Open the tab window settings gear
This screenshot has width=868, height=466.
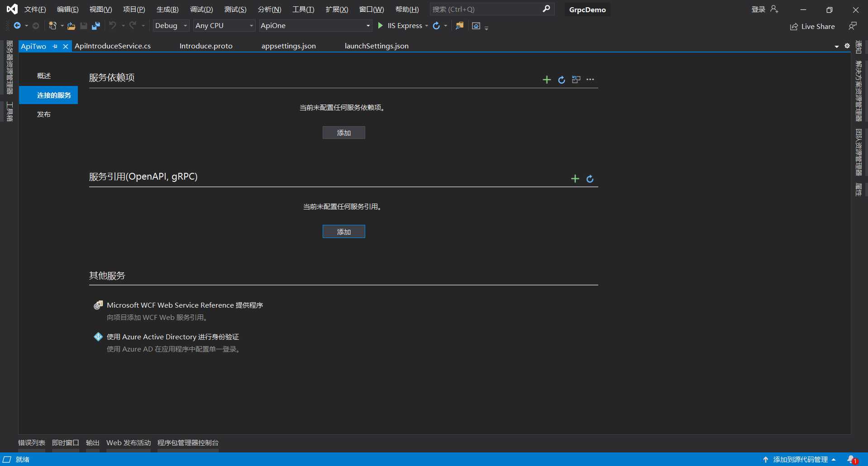[847, 46]
